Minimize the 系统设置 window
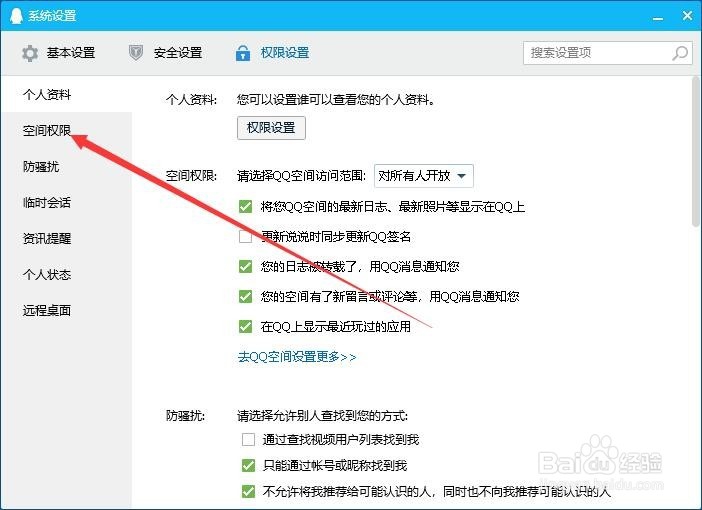This screenshot has width=702, height=510. coord(658,17)
